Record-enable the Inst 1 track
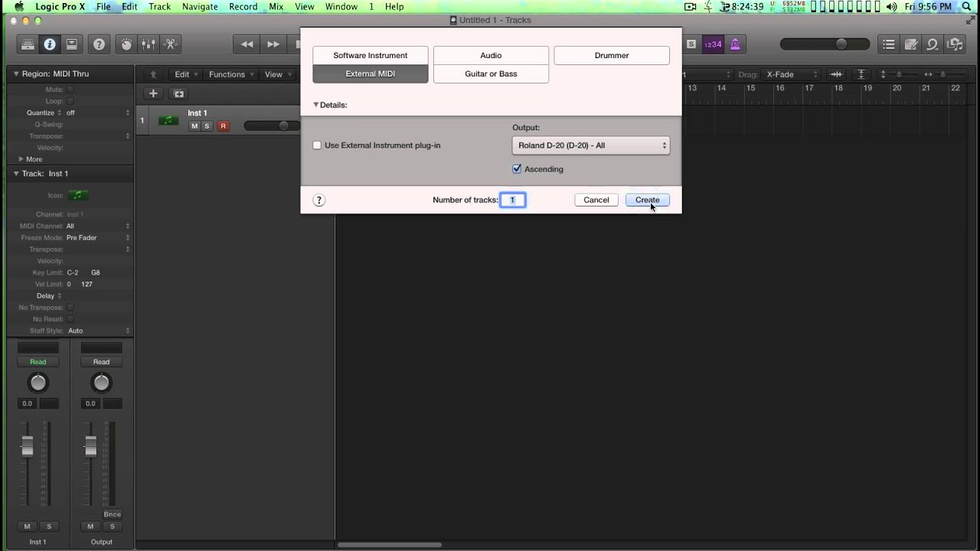Screen dimensions: 980x551 [x=223, y=126]
